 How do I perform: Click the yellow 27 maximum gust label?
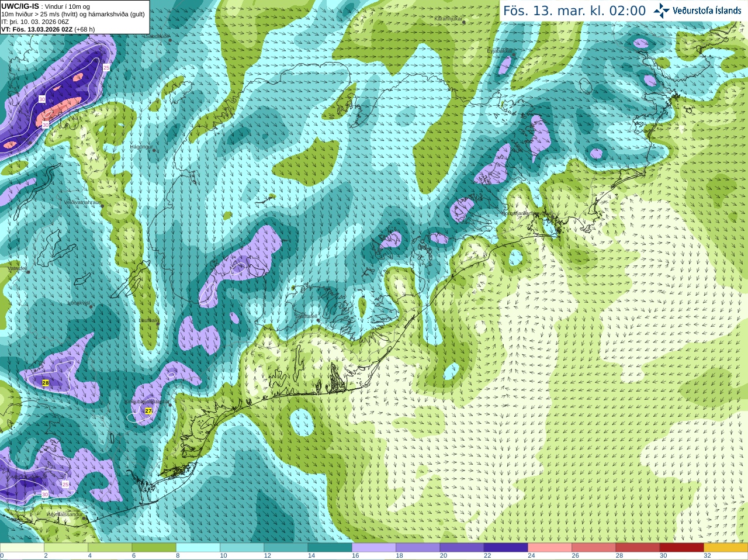[x=148, y=412]
